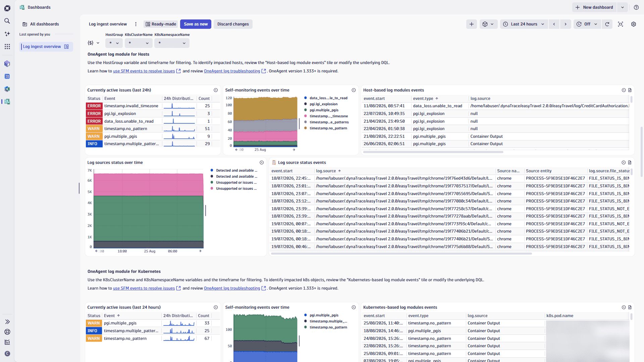Toggle pgi.multiple_pgis legend in Kubernetes chart
Image resolution: width=644 pixels, height=362 pixels.
coord(321,315)
